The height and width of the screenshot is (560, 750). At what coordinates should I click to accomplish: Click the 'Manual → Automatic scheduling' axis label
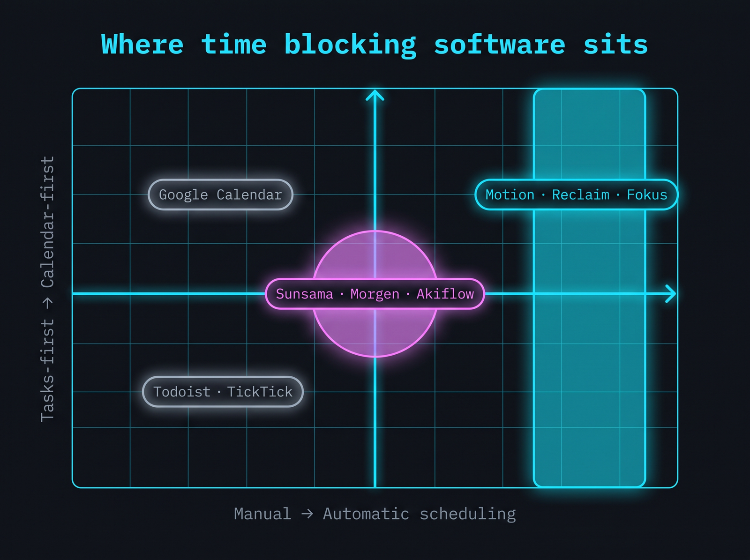pyautogui.click(x=375, y=514)
